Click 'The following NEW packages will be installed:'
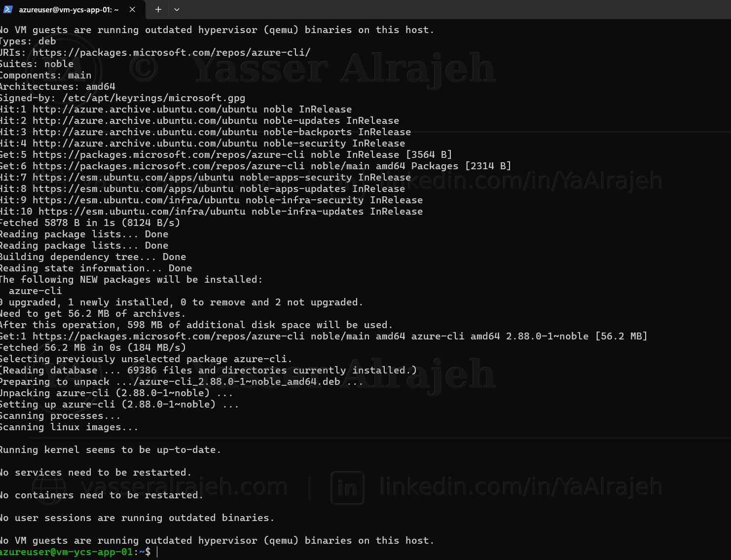731x560 pixels. (x=132, y=279)
